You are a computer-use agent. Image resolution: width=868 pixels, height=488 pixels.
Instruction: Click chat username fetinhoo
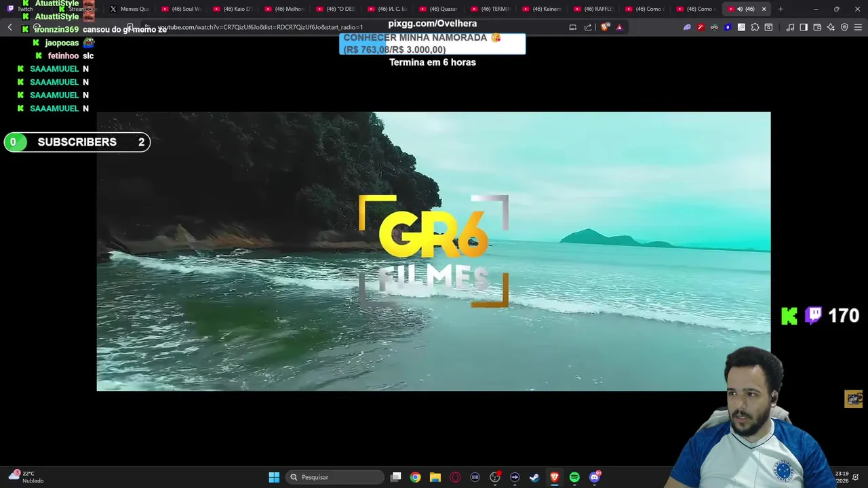(63, 56)
